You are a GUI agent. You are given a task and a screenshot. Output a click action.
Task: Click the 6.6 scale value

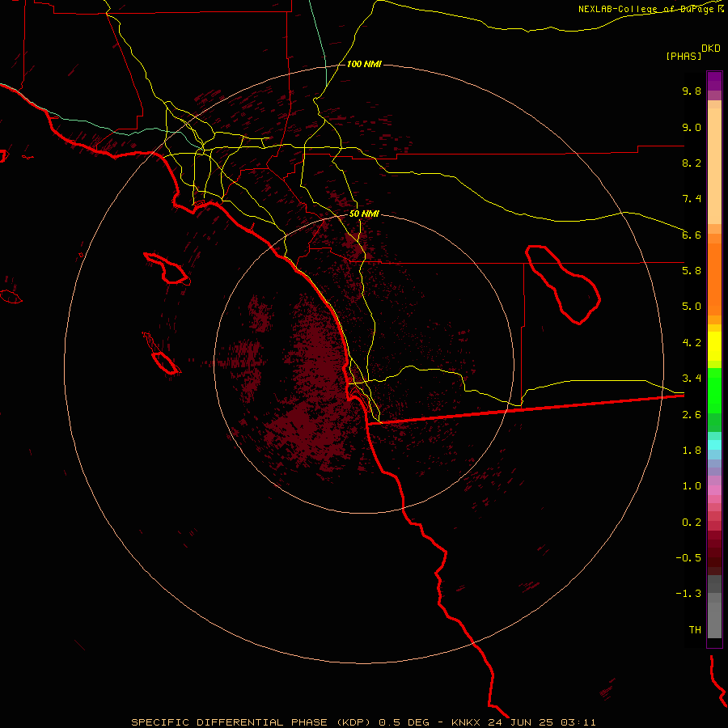pyautogui.click(x=692, y=235)
